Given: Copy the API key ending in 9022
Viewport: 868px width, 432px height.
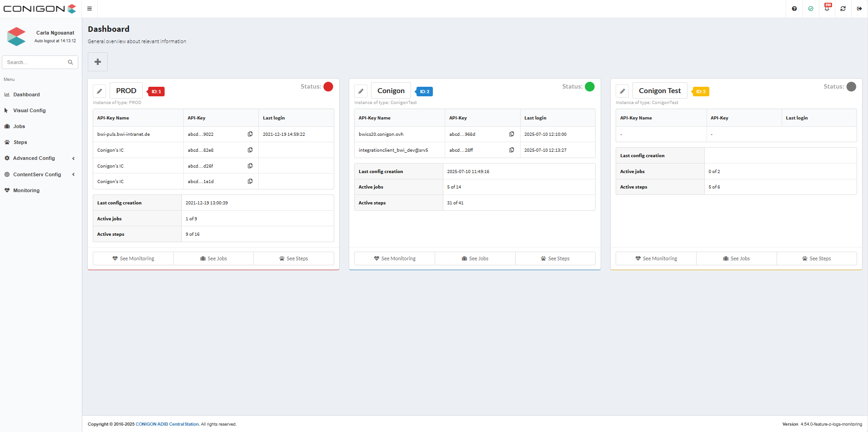Looking at the screenshot, I should pyautogui.click(x=250, y=134).
